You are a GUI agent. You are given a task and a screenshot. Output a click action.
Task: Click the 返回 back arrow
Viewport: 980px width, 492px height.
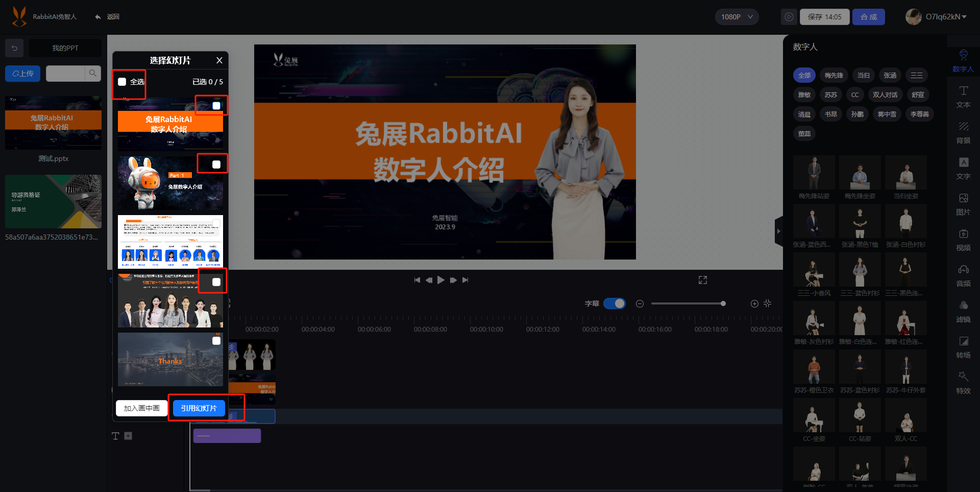pos(98,17)
